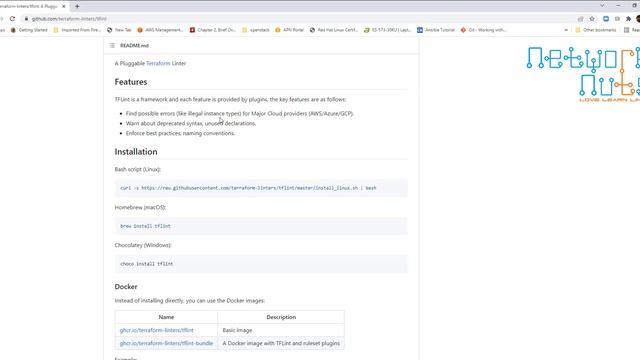Click the Bash script (Linux) label
This screenshot has height=360, width=640.
click(138, 169)
